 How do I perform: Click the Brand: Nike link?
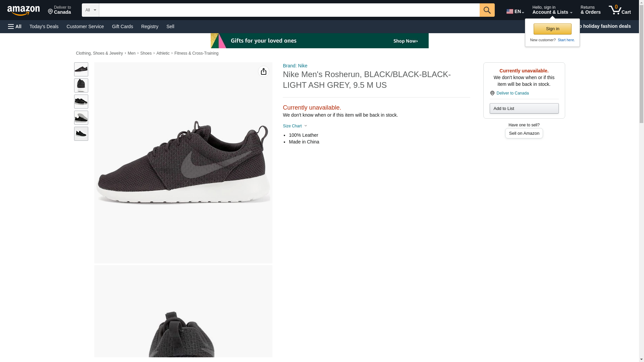[x=295, y=66]
